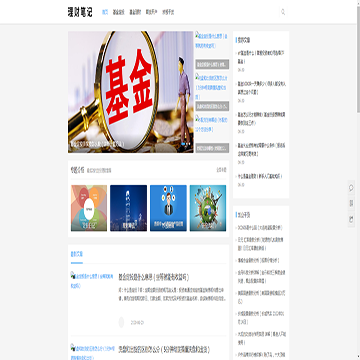The height and width of the screenshot is (360, 360).
Task: Open the 基金理财 navigation item
Action: (x=135, y=12)
